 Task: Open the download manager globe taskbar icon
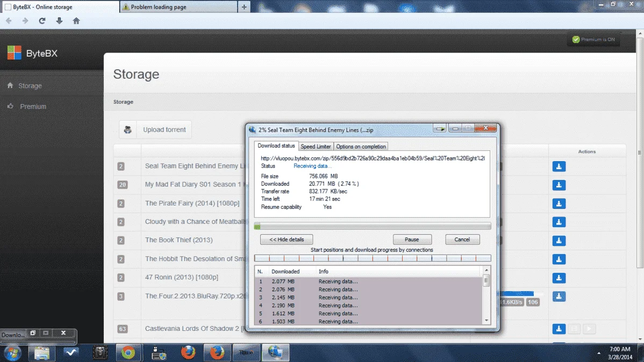pos(276,353)
